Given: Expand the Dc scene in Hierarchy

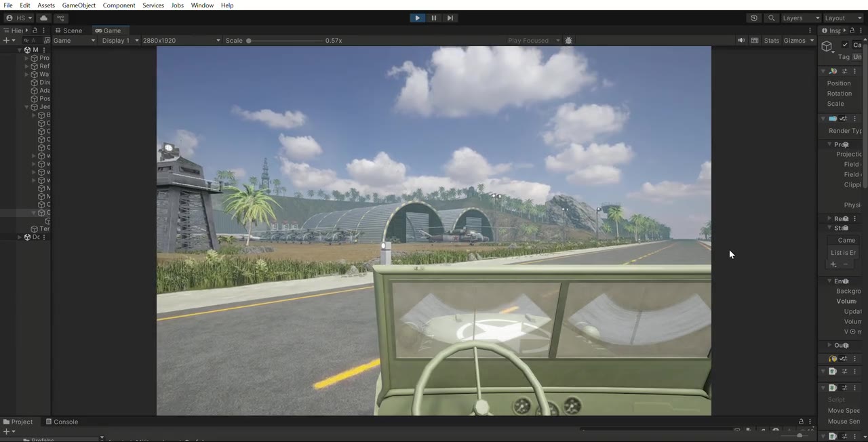Looking at the screenshot, I should pos(20,237).
